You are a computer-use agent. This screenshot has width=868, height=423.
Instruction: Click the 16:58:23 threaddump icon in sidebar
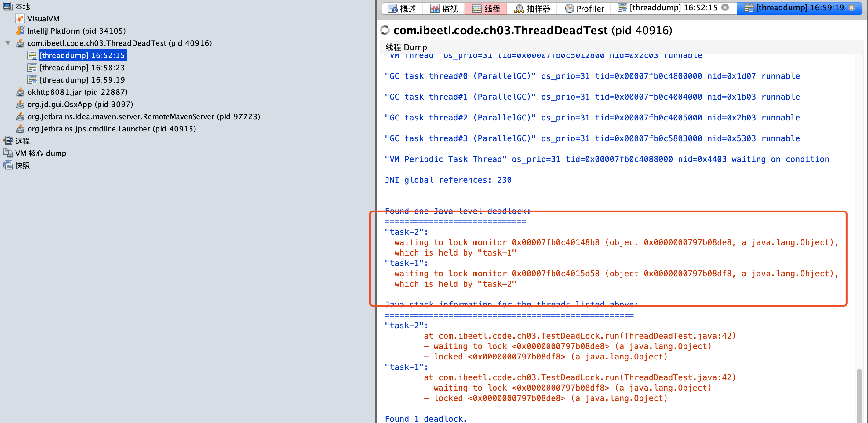coord(32,68)
